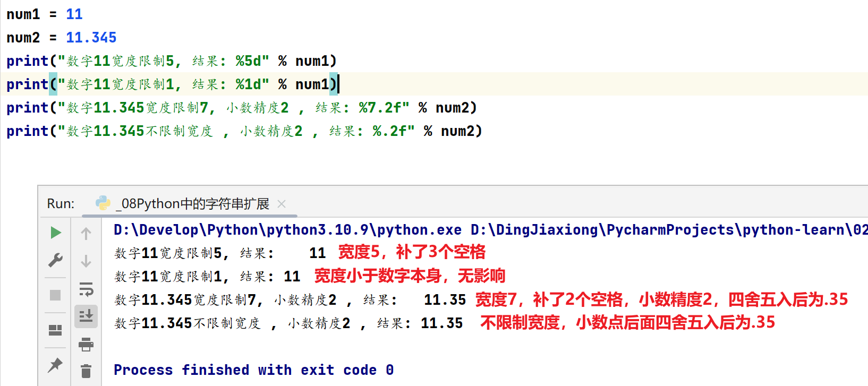Image resolution: width=868 pixels, height=386 pixels.
Task: Click Process finished with exit code 0
Action: click(254, 370)
